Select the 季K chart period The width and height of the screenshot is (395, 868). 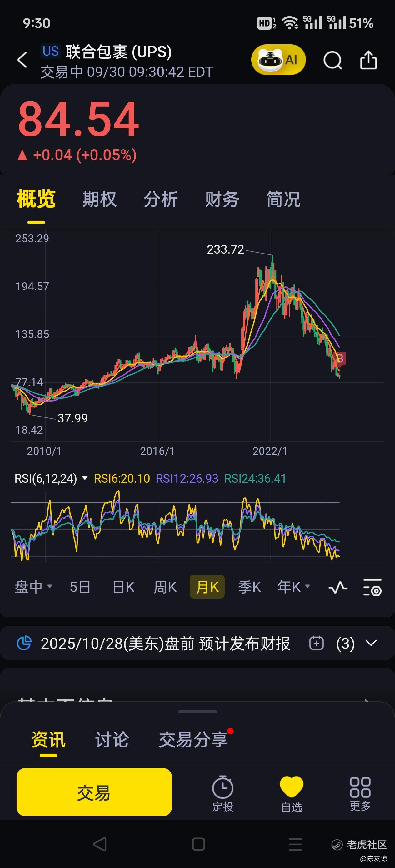pyautogui.click(x=249, y=587)
